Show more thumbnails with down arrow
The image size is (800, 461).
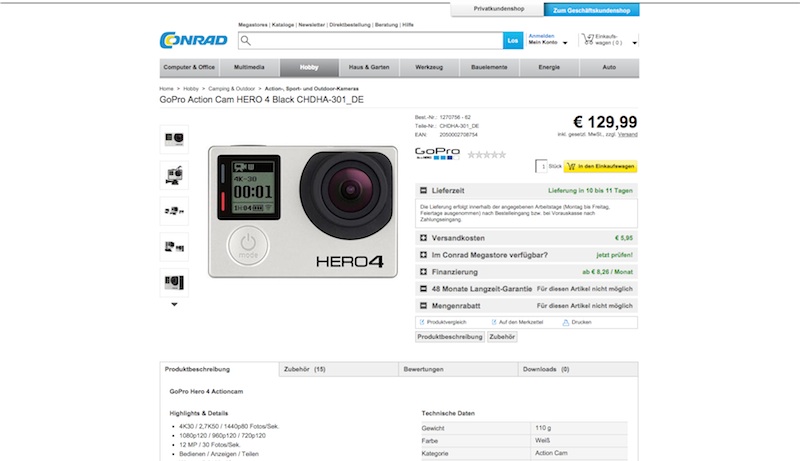[174, 304]
